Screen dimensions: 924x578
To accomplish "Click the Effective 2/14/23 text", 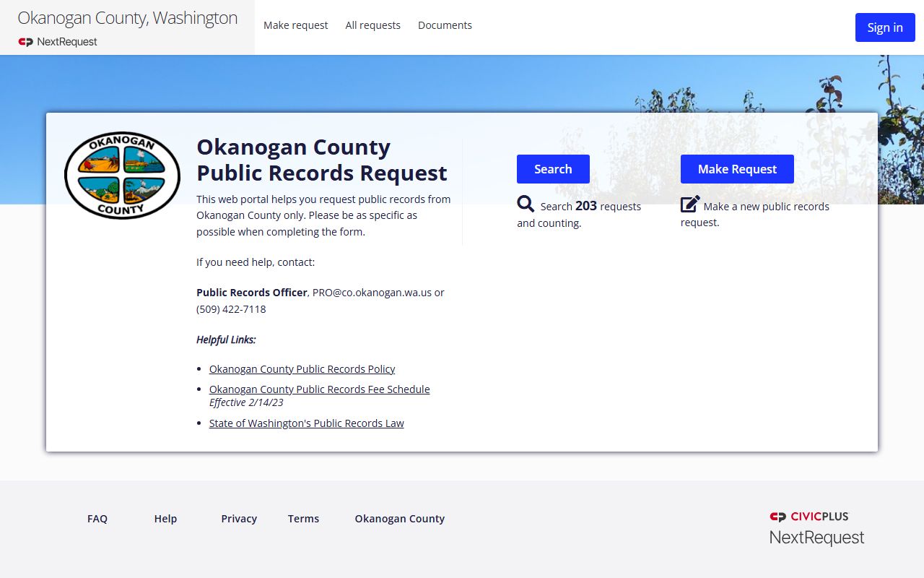I will pos(246,402).
